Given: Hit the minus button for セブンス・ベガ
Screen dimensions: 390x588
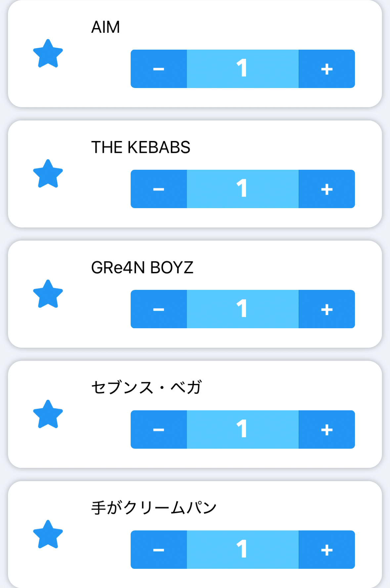Looking at the screenshot, I should pos(159,430).
